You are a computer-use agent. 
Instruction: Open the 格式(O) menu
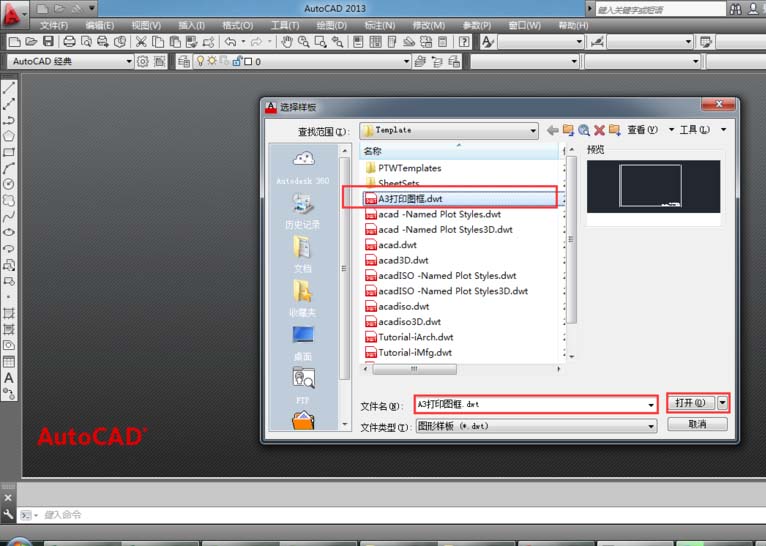click(x=237, y=25)
